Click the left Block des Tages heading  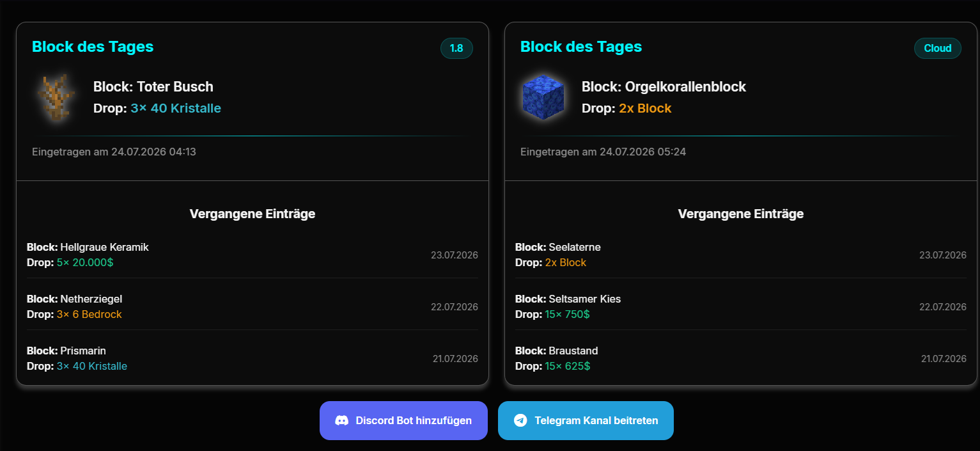pyautogui.click(x=93, y=47)
